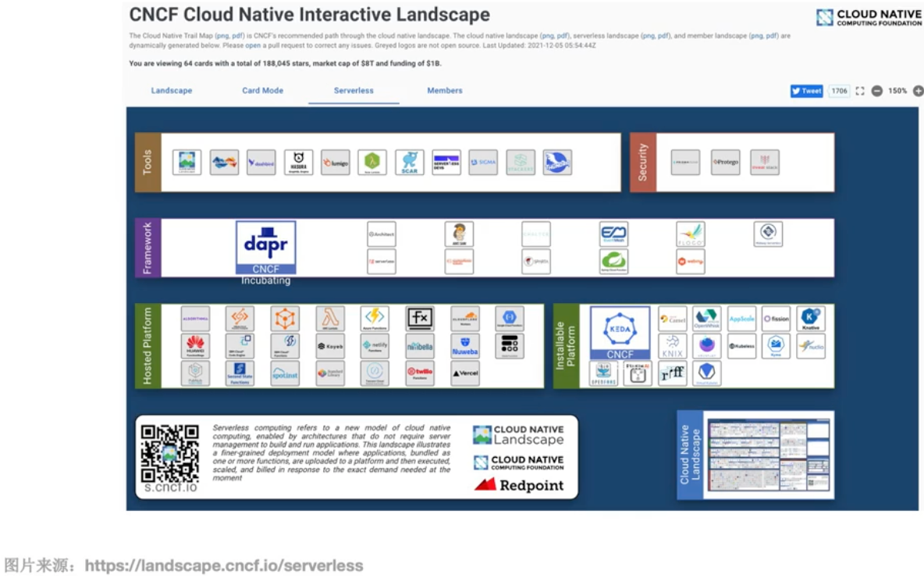This screenshot has width=924, height=578.
Task: Click the Cloud Native Landscape logo in info box
Action: [x=518, y=435]
